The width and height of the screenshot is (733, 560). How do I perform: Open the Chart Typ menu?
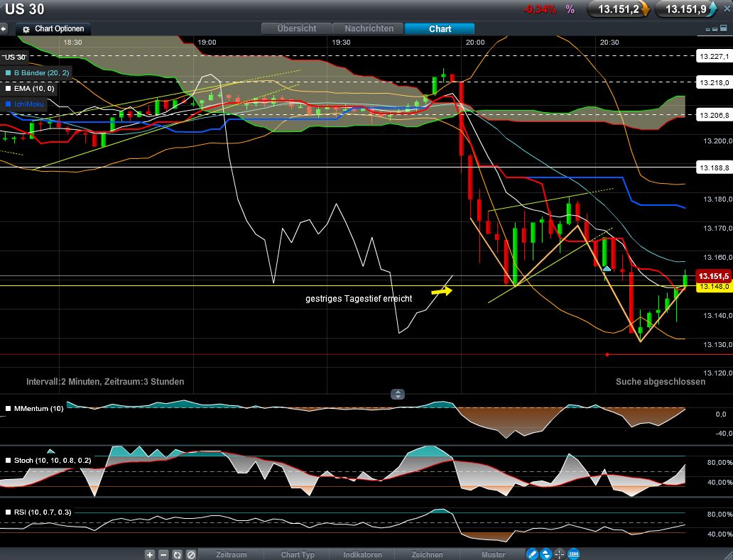(x=298, y=554)
